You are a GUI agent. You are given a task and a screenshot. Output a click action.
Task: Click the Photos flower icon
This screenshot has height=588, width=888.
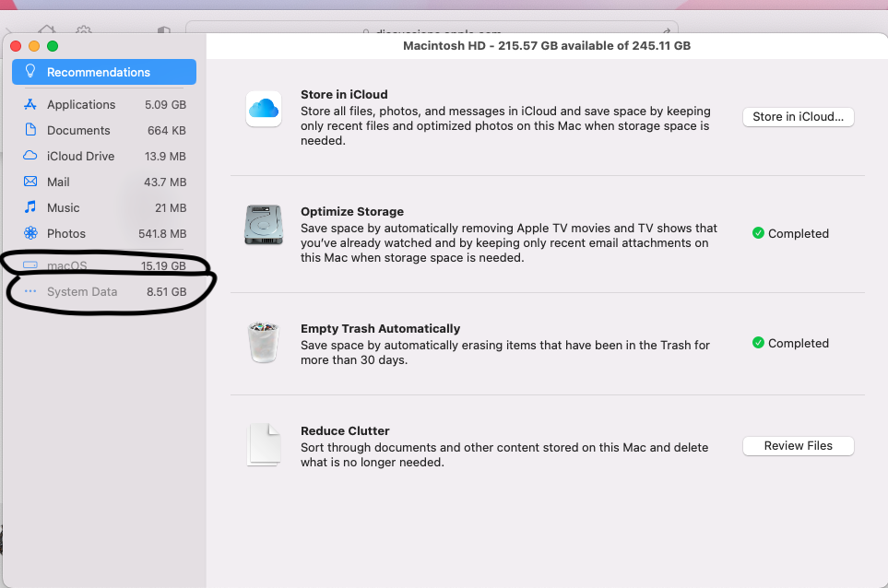30,232
